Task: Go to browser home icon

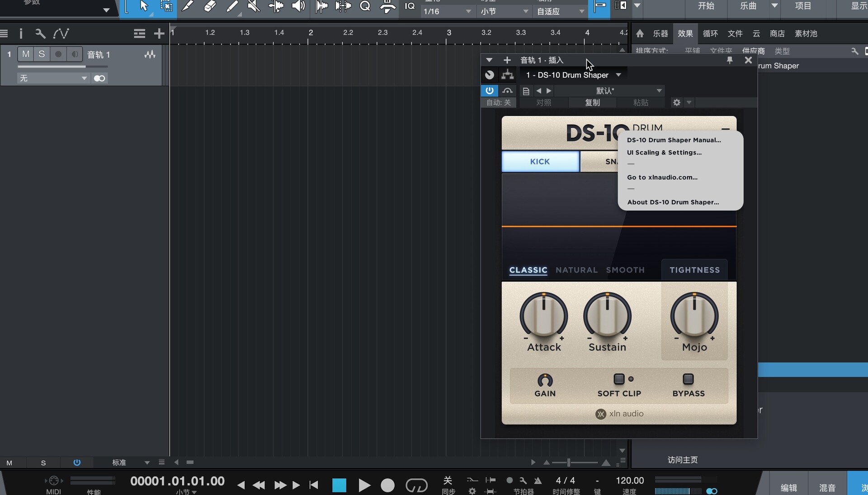Action: pos(640,33)
